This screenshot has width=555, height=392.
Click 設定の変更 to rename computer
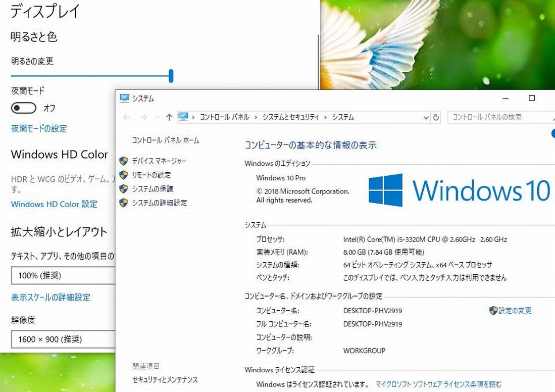point(515,311)
